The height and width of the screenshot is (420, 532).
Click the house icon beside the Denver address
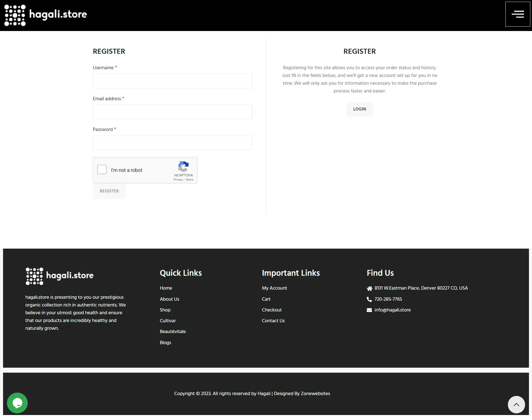click(x=369, y=288)
